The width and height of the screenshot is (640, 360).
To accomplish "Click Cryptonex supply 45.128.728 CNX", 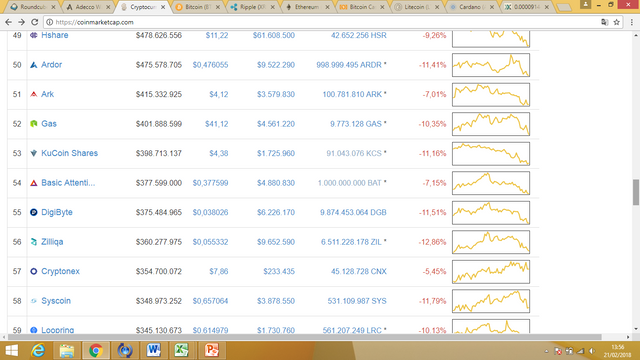I will coord(358,271).
